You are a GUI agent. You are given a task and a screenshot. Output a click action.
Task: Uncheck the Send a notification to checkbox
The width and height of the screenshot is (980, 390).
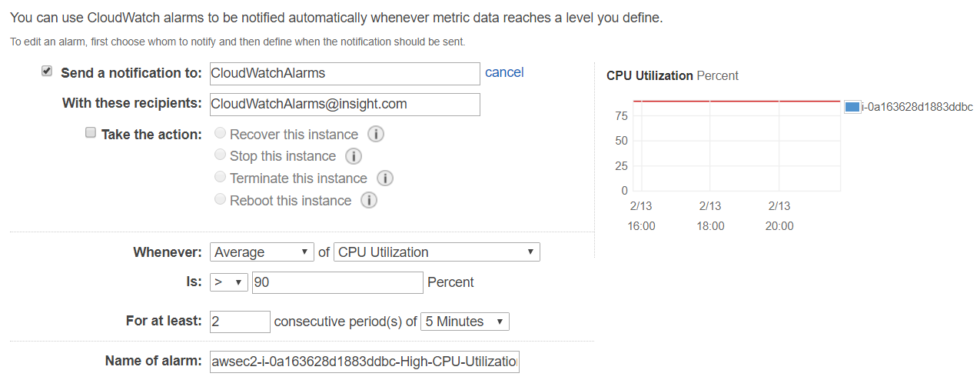click(47, 72)
